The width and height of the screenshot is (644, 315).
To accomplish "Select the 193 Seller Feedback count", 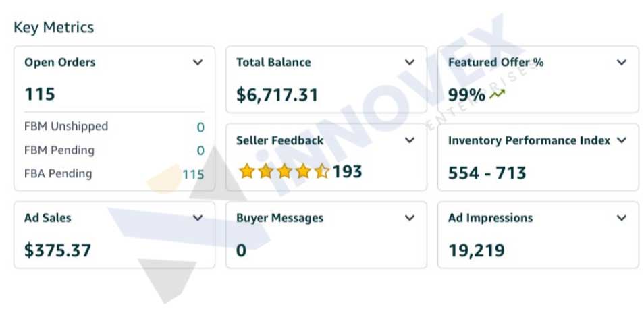I will [348, 172].
